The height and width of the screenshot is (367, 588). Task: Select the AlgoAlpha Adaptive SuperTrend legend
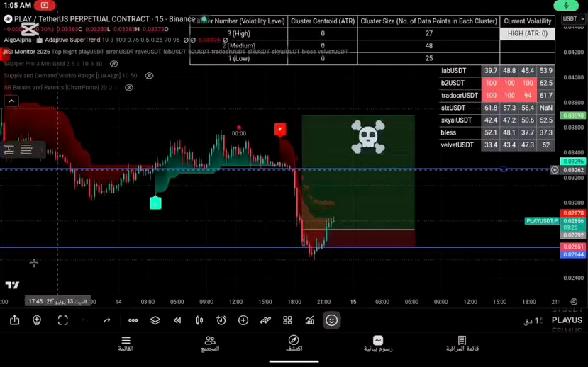click(52, 40)
